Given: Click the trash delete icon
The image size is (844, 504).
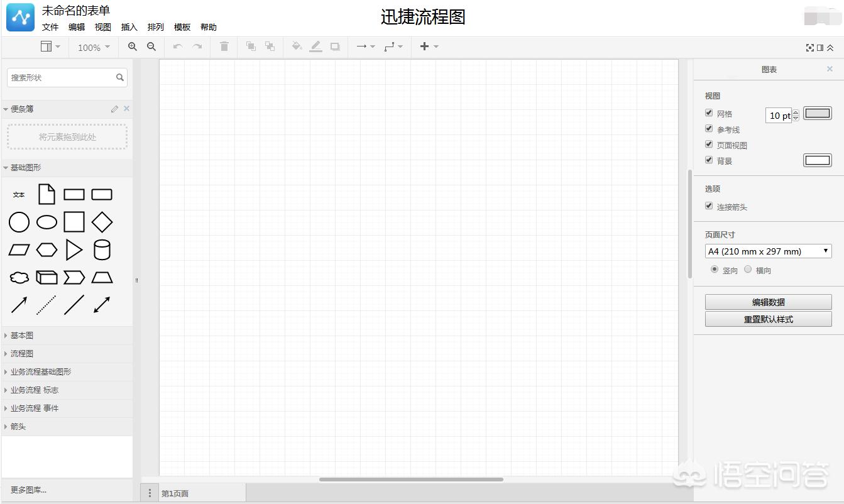Looking at the screenshot, I should [x=224, y=47].
